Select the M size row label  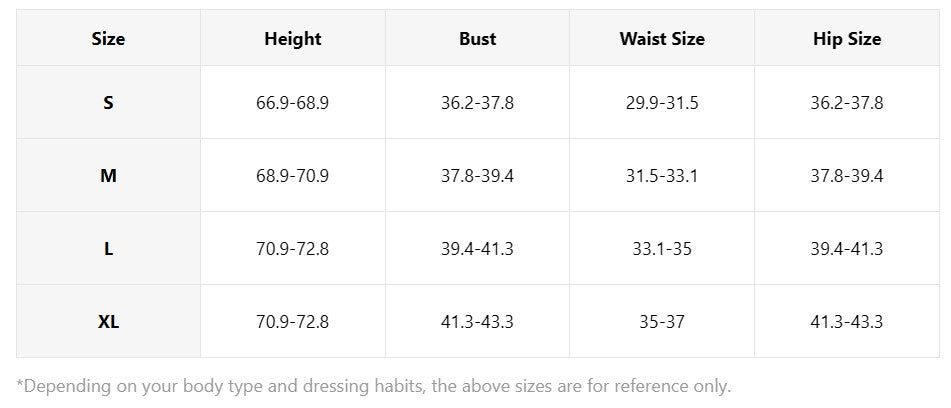pyautogui.click(x=109, y=176)
